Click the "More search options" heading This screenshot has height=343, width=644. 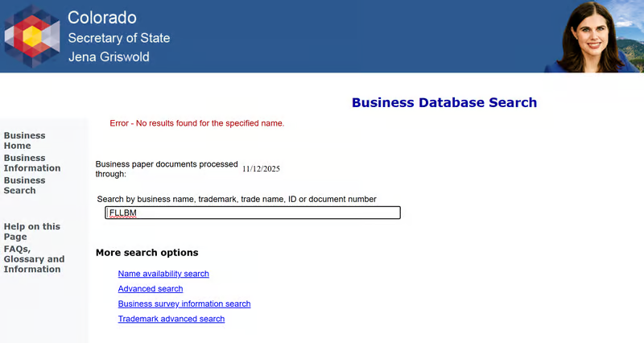(147, 253)
